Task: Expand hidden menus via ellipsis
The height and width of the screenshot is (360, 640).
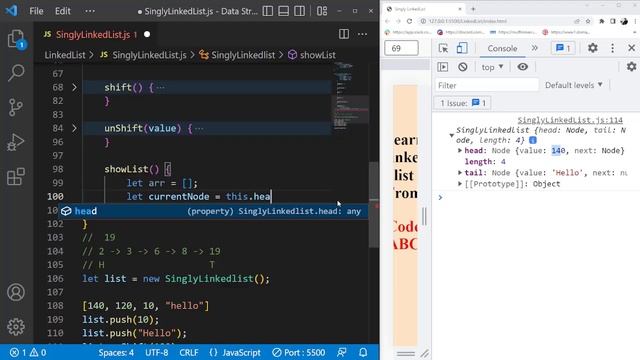Action: pyautogui.click(x=90, y=11)
